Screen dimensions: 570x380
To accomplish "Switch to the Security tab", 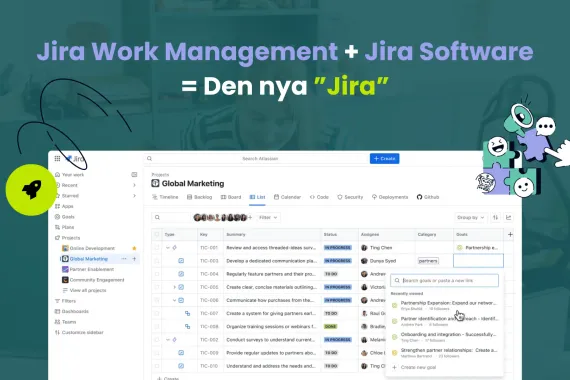I will coord(350,197).
